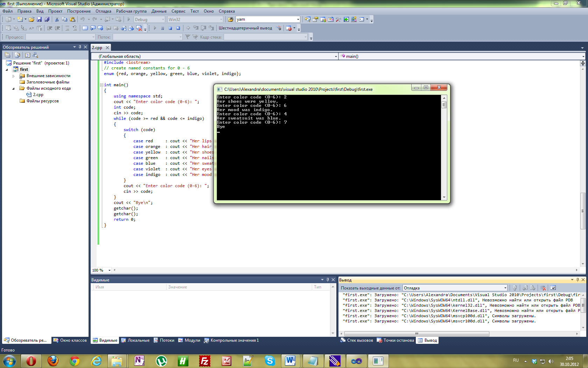This screenshot has height=368, width=588.
Task: Save the current file with the floppy icon
Action: click(x=39, y=19)
